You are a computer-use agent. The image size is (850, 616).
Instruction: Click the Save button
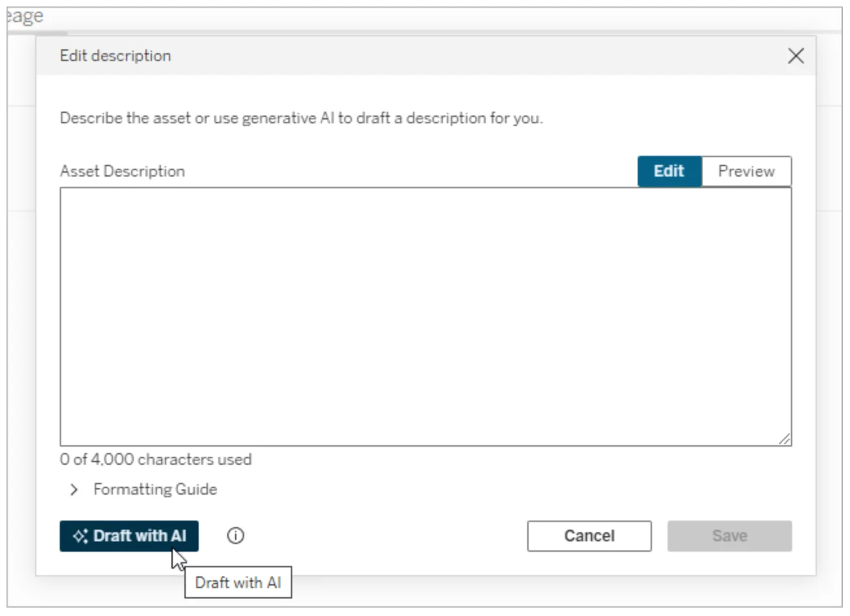(x=729, y=536)
